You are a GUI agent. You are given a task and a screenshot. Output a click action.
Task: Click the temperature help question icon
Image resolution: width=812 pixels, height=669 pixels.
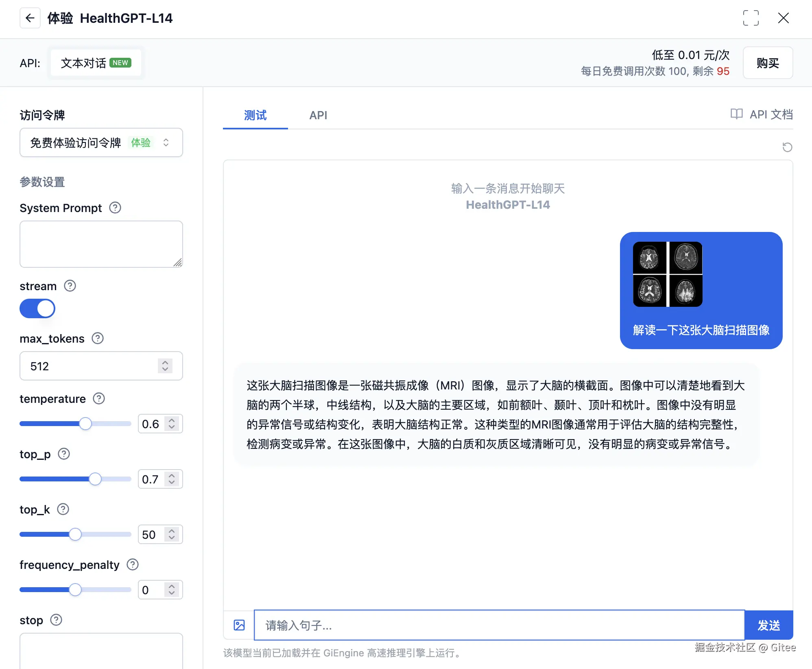(99, 398)
